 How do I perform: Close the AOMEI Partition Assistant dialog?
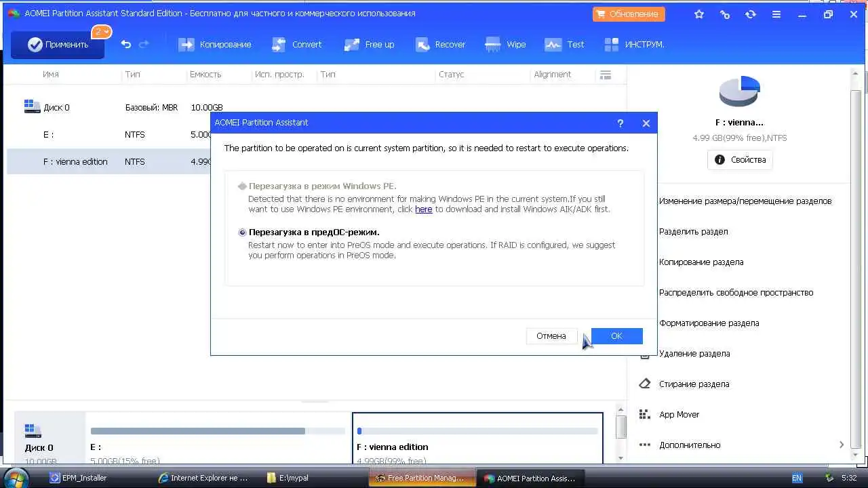tap(646, 123)
